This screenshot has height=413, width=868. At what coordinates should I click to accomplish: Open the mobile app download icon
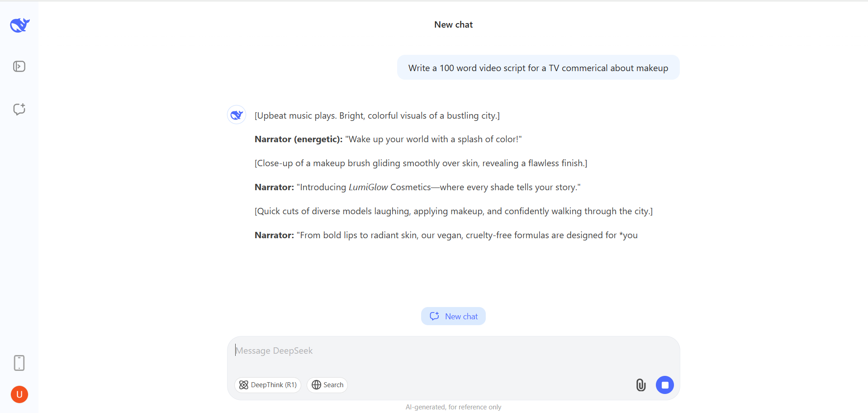pyautogui.click(x=19, y=363)
